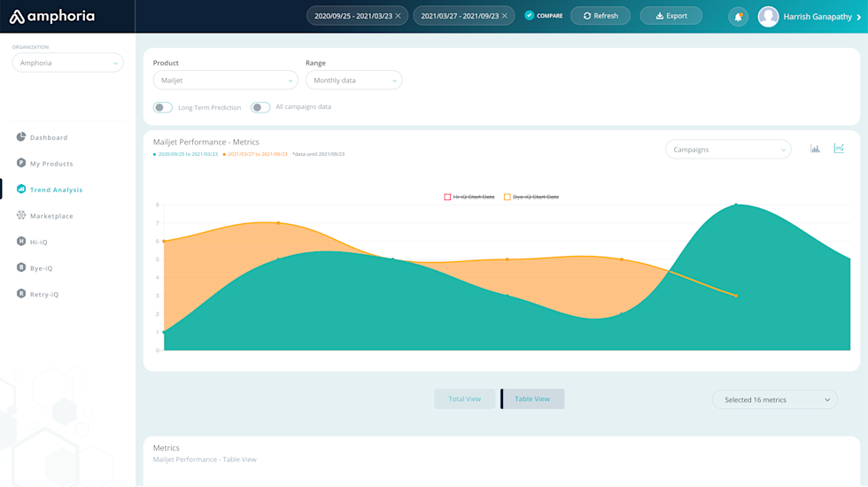Screen dimensions: 868x487
Task: Switch to bar chart view icon
Action: (x=815, y=149)
